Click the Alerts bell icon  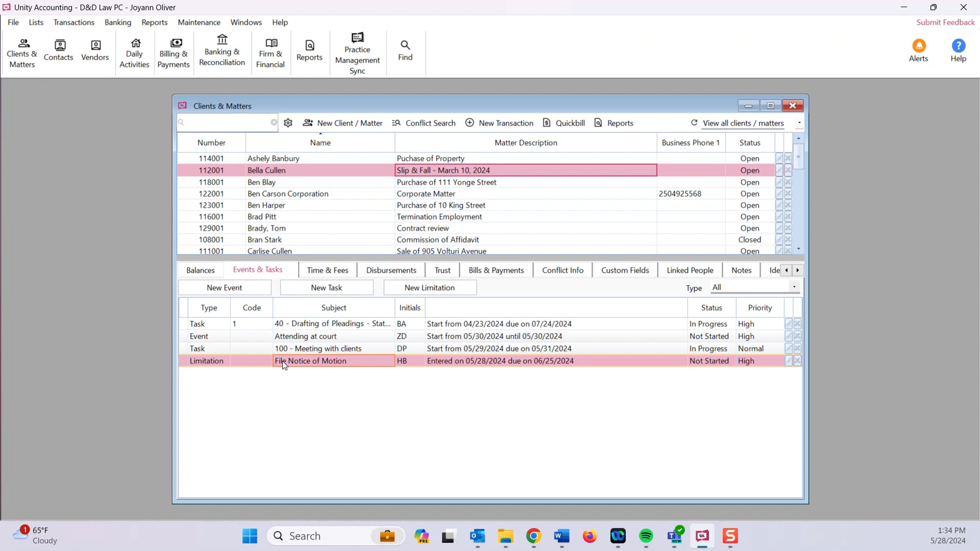coord(919,46)
